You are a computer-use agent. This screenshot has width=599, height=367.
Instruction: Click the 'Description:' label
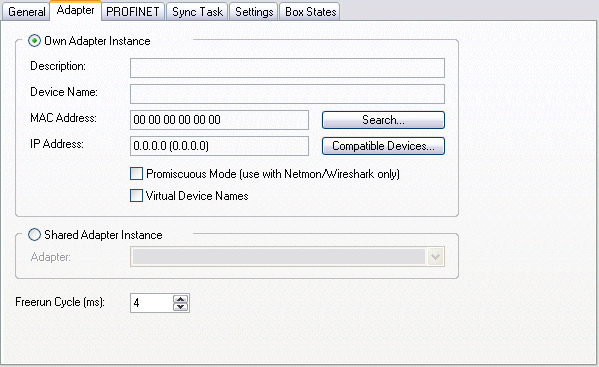[58, 66]
